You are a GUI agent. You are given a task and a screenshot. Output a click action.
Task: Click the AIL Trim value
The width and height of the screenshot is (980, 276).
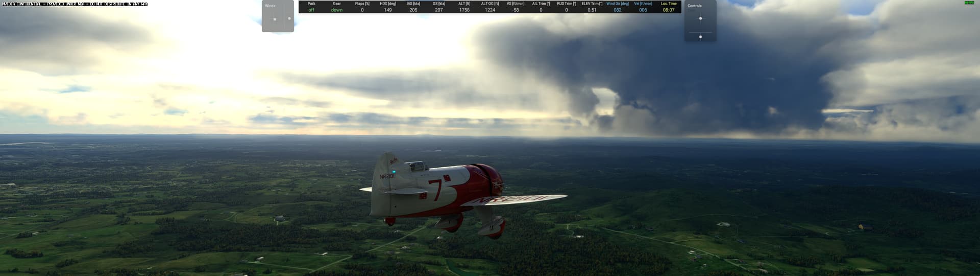[x=541, y=10]
